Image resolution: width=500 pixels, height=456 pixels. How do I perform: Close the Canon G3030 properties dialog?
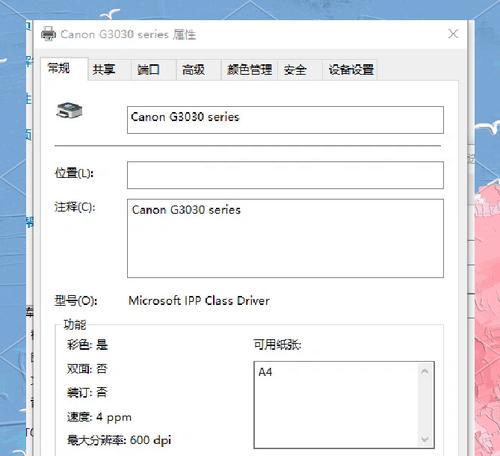[453, 34]
